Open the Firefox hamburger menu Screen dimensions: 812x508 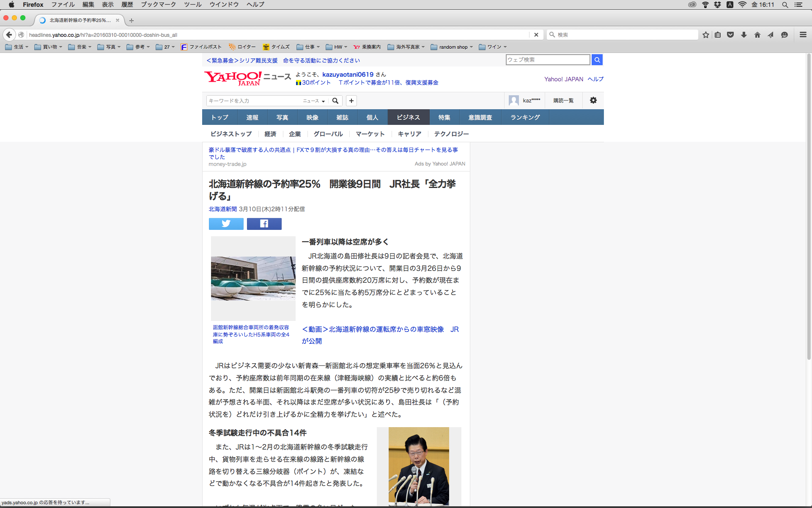point(803,35)
